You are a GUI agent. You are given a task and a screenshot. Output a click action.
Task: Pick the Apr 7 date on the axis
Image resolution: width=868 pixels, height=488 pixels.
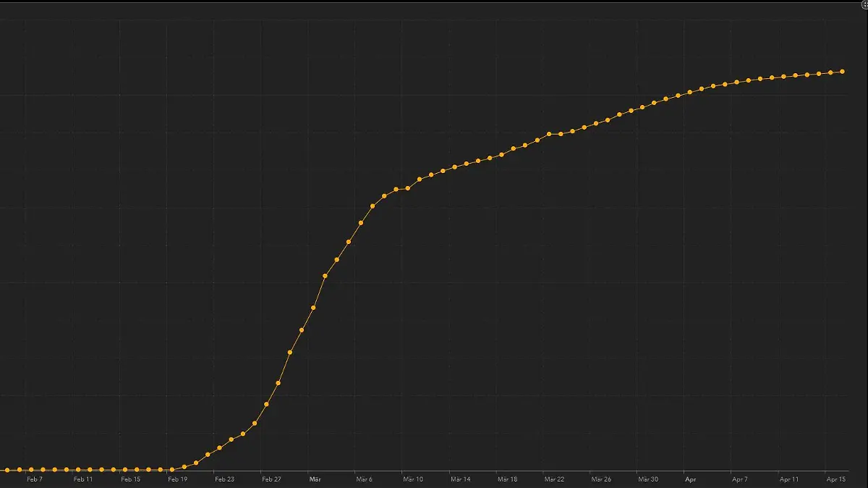coord(740,479)
